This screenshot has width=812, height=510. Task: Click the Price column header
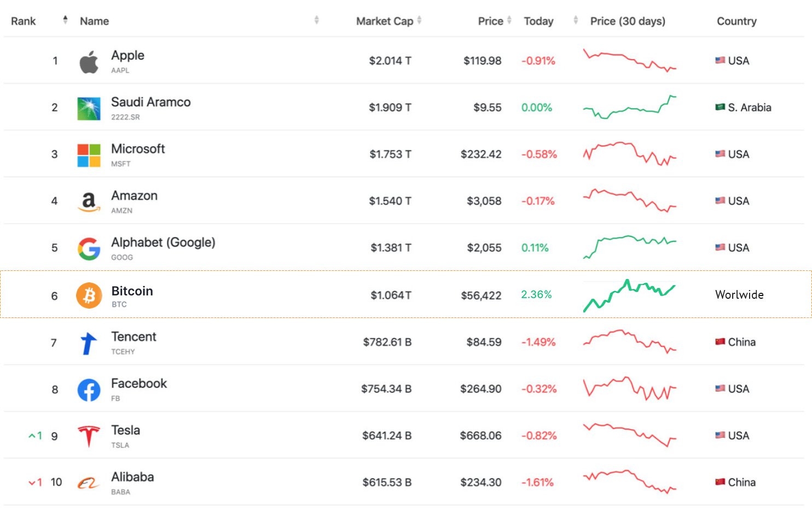tap(491, 21)
